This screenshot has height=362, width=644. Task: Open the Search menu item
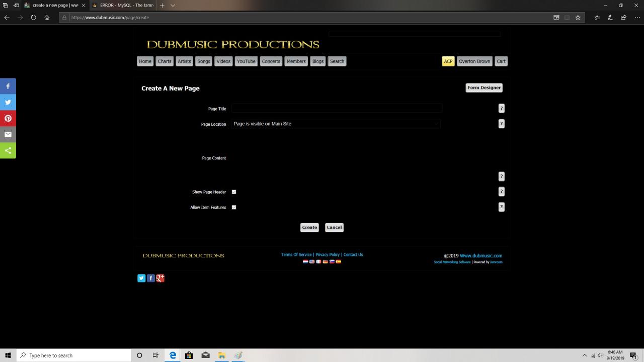(337, 61)
